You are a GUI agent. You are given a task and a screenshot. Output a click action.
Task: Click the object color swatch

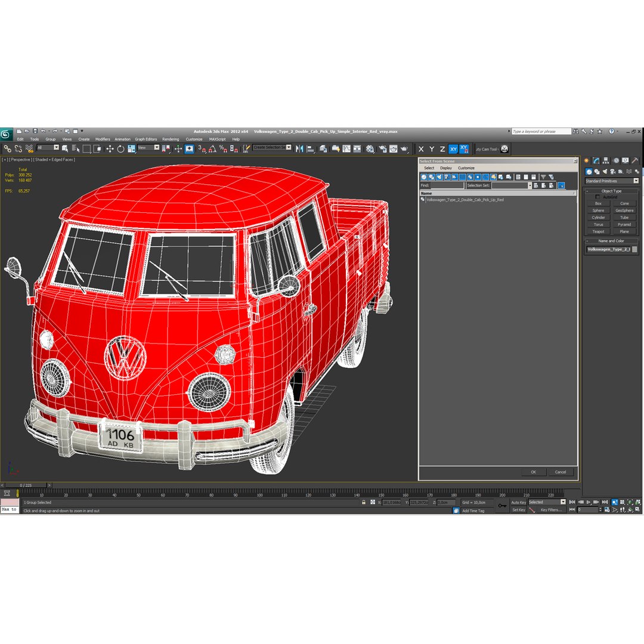tap(634, 250)
